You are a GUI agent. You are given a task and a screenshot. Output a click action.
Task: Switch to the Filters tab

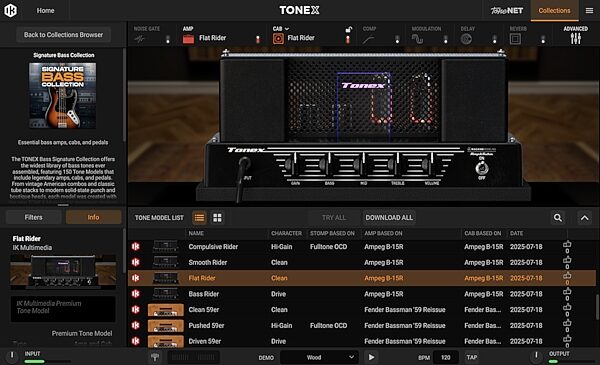[x=34, y=217]
